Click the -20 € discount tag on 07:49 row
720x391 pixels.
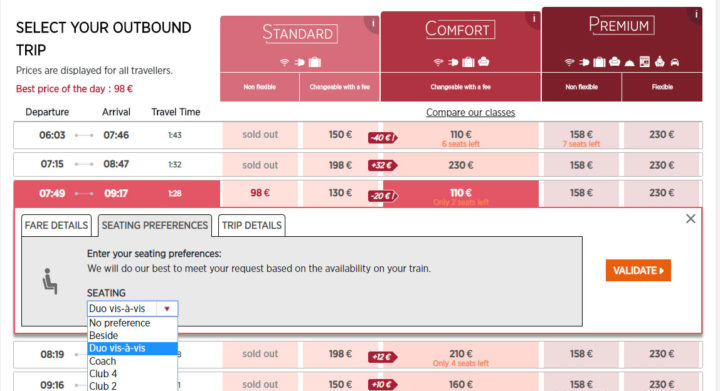(382, 196)
